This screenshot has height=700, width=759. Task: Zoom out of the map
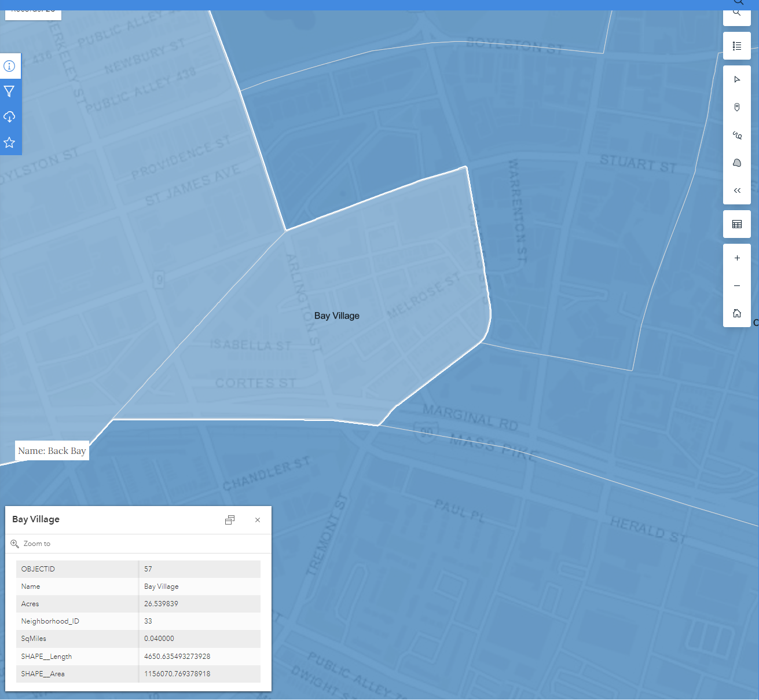click(736, 285)
